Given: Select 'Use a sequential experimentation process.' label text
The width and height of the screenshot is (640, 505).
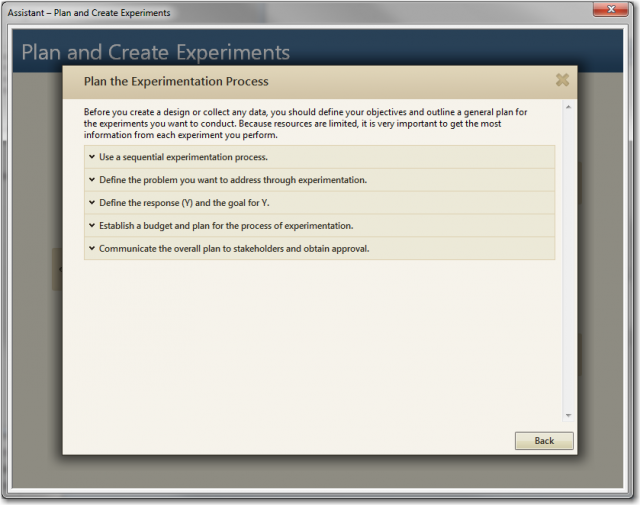Looking at the screenshot, I should coord(183,157).
